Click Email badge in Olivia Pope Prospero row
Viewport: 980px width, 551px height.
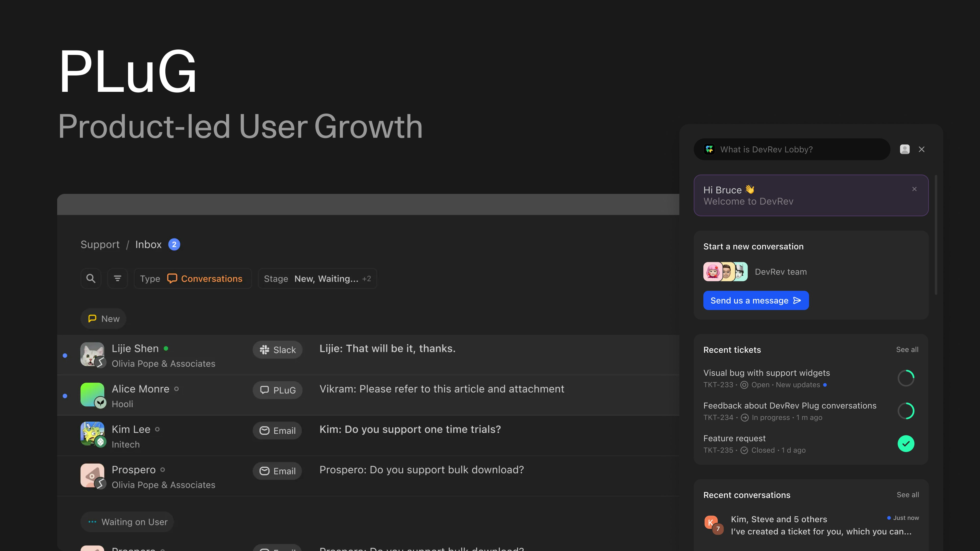pyautogui.click(x=277, y=471)
